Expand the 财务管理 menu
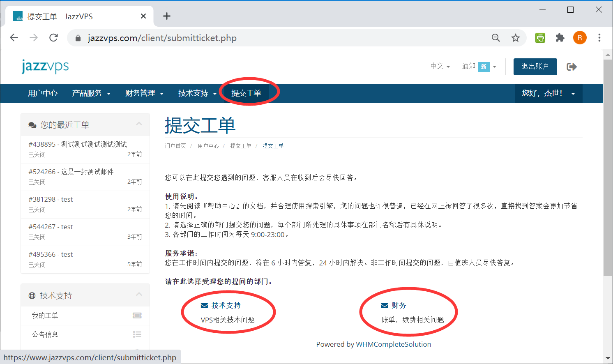Viewport: 613px width, 364px height. coord(144,93)
